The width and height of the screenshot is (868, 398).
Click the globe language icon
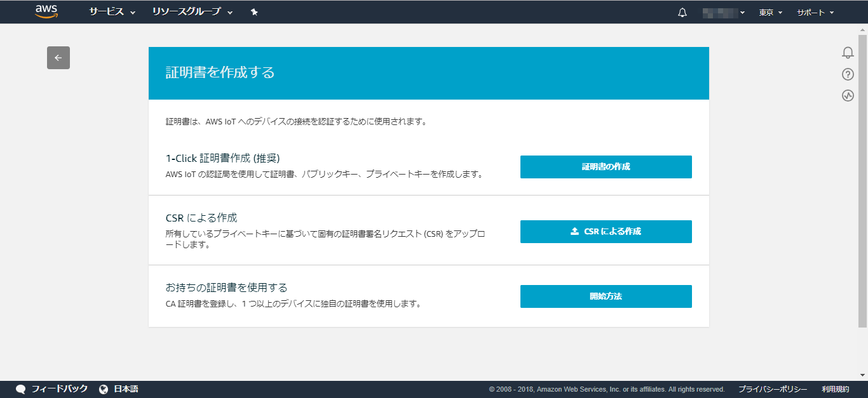pos(104,389)
